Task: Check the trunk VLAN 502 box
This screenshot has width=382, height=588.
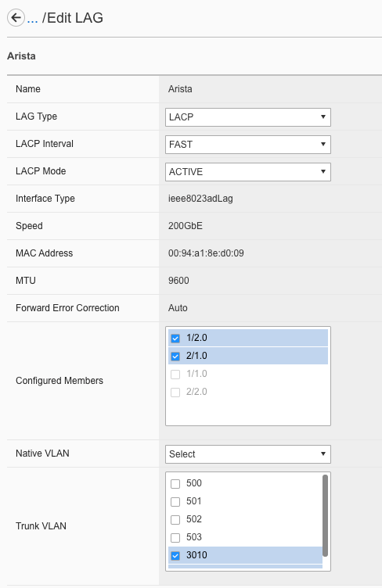Action: pos(175,520)
